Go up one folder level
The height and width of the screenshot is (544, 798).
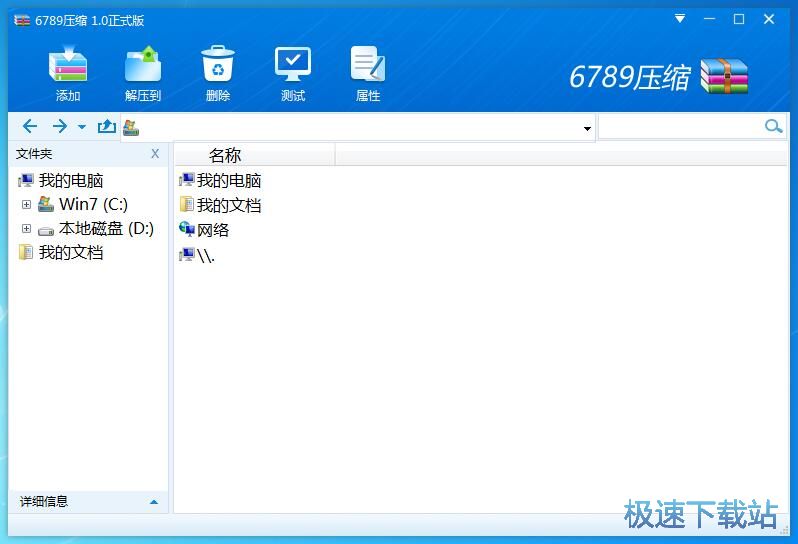106,126
